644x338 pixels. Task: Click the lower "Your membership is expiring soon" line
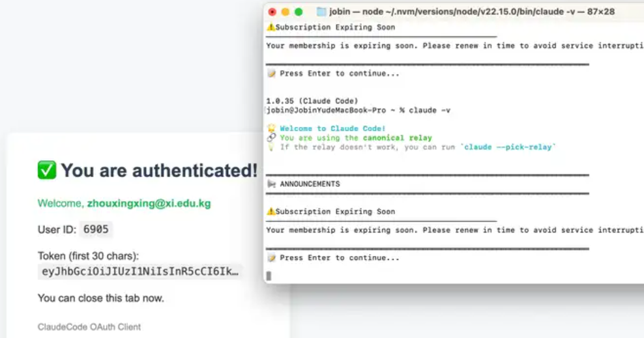(x=455, y=230)
